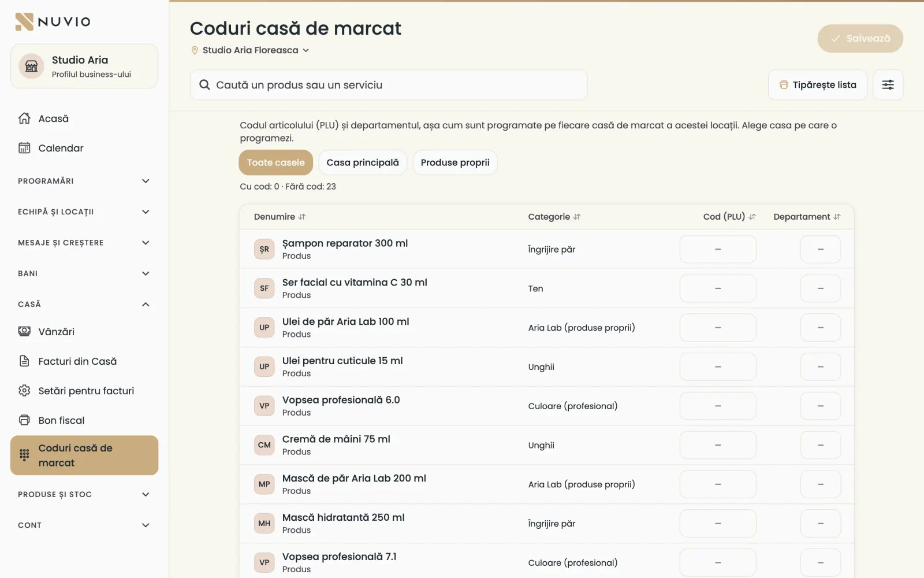Click the CM avatar of Cremă de mâini
Image resolution: width=924 pixels, height=578 pixels.
tap(264, 445)
